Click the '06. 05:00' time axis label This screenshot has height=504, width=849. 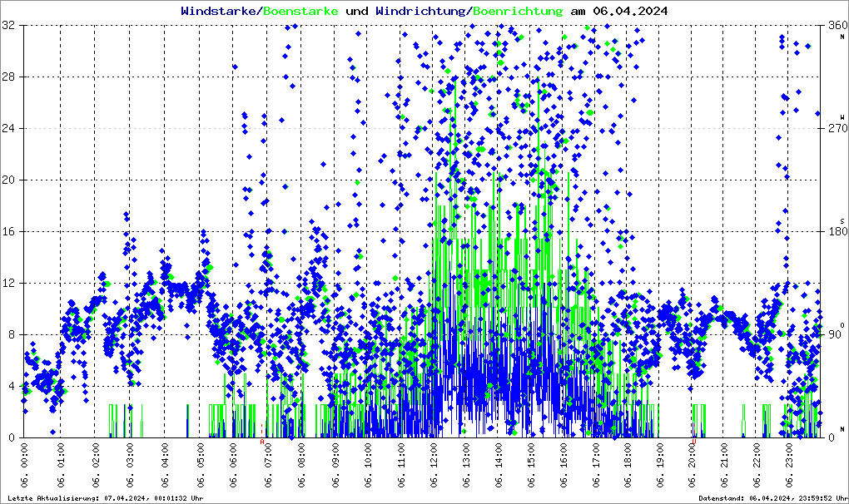[201, 465]
